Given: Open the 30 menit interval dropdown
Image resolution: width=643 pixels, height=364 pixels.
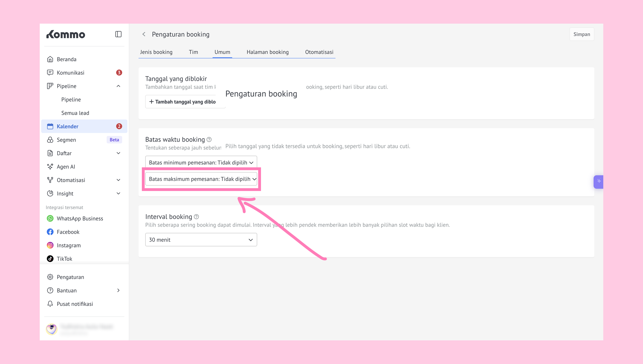Looking at the screenshot, I should click(x=201, y=240).
